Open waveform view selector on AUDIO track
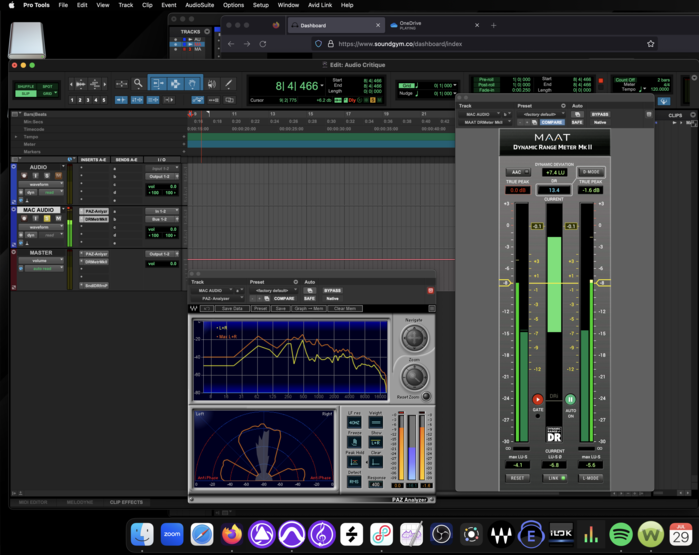This screenshot has height=555, width=699. tap(41, 184)
